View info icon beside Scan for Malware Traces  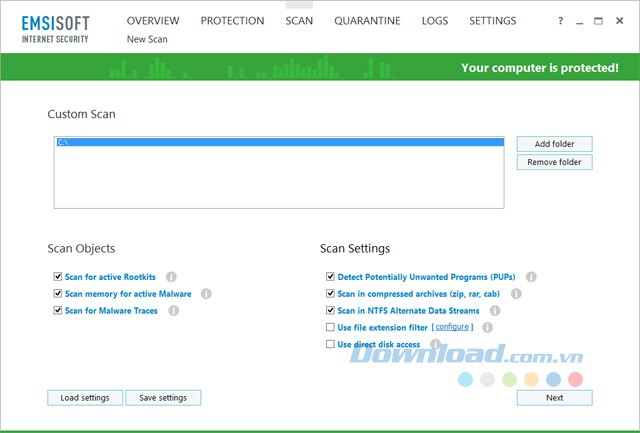pyautogui.click(x=173, y=311)
